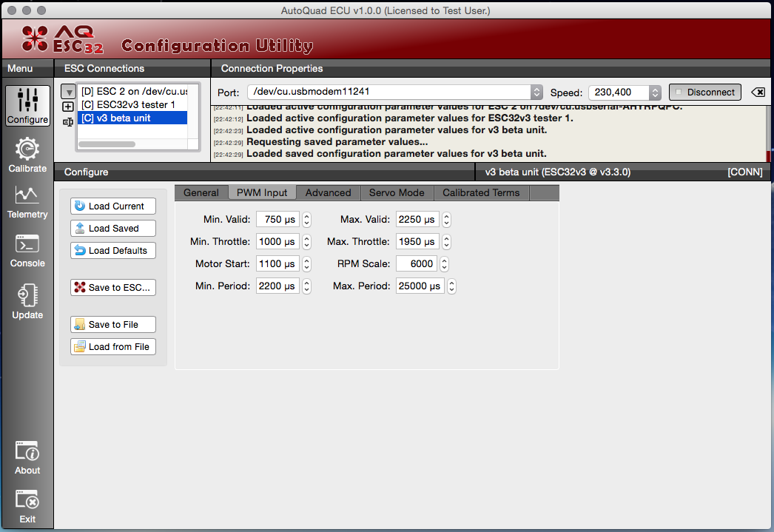
Task: Click the Min. Valid value field
Action: click(x=277, y=220)
